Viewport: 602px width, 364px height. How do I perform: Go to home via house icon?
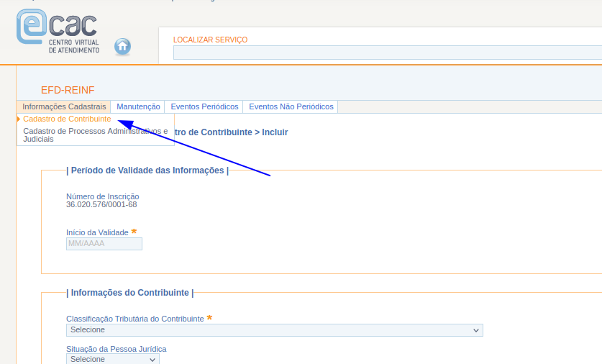click(x=122, y=47)
